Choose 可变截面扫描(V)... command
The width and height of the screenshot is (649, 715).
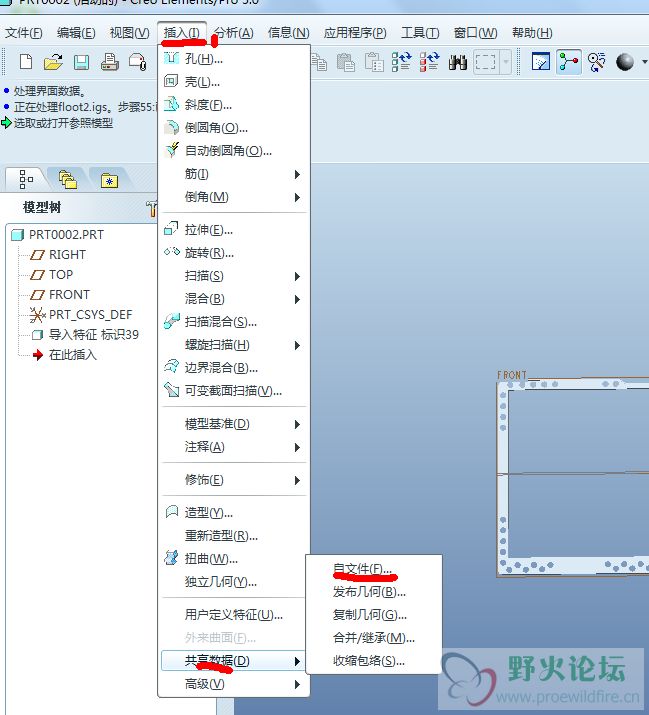pyautogui.click(x=234, y=391)
